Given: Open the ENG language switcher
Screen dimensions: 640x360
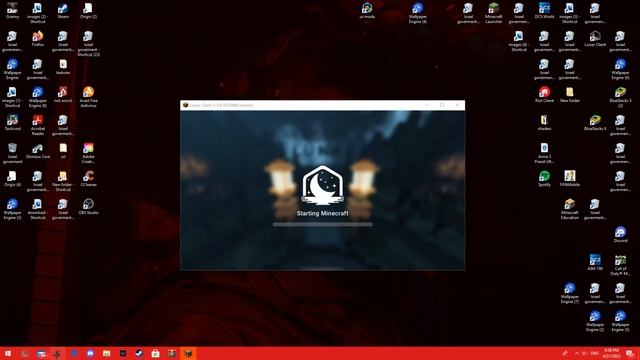Looking at the screenshot, I should (x=595, y=353).
